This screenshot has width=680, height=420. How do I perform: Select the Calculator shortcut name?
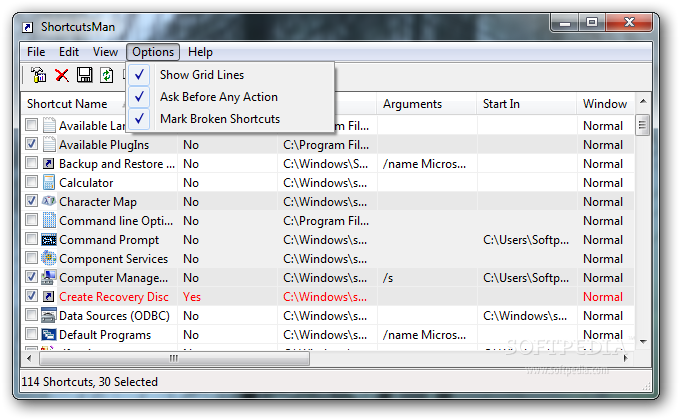tap(86, 183)
